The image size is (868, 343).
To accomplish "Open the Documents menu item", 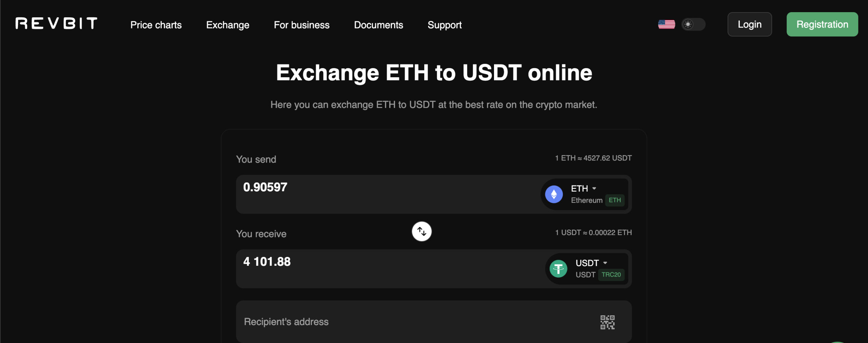I will (378, 25).
